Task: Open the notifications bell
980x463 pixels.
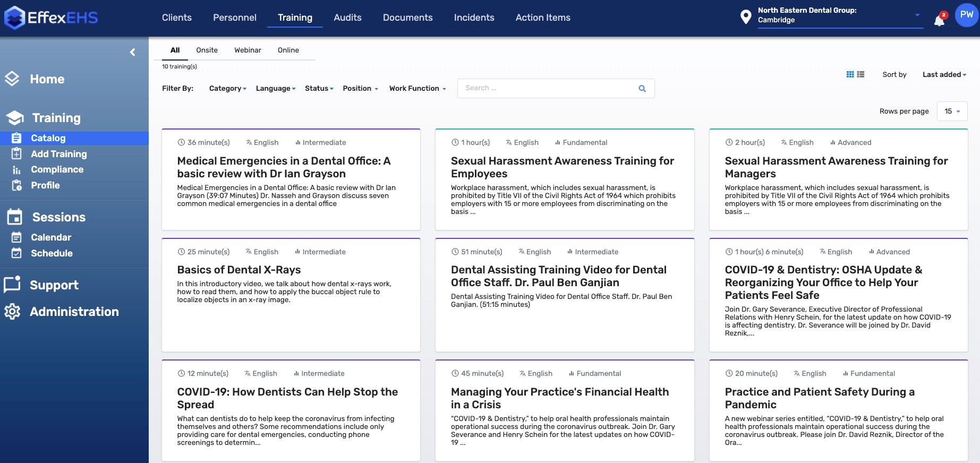Action: [939, 20]
